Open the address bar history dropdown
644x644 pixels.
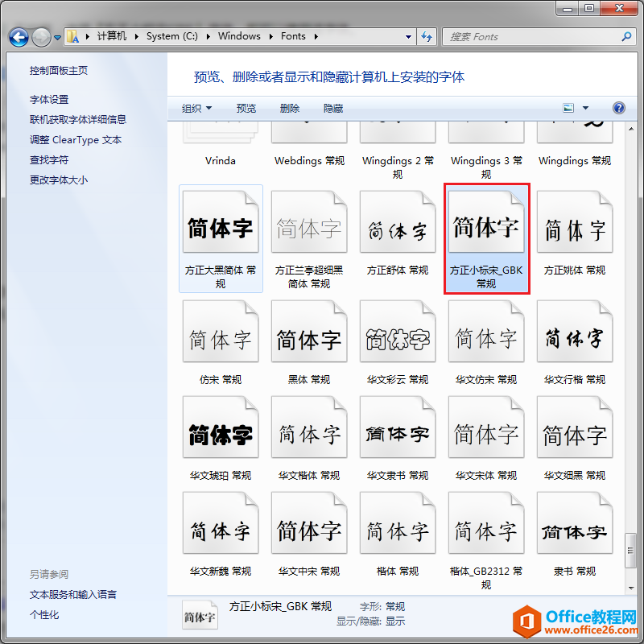pos(408,37)
